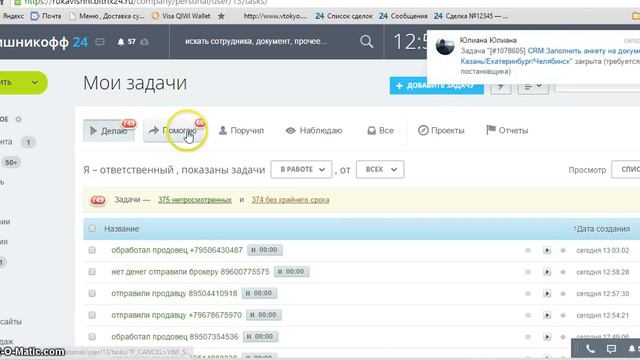Open task нет денег отправили брокеру 89600775575
The width and height of the screenshot is (640, 360).
[x=190, y=271]
